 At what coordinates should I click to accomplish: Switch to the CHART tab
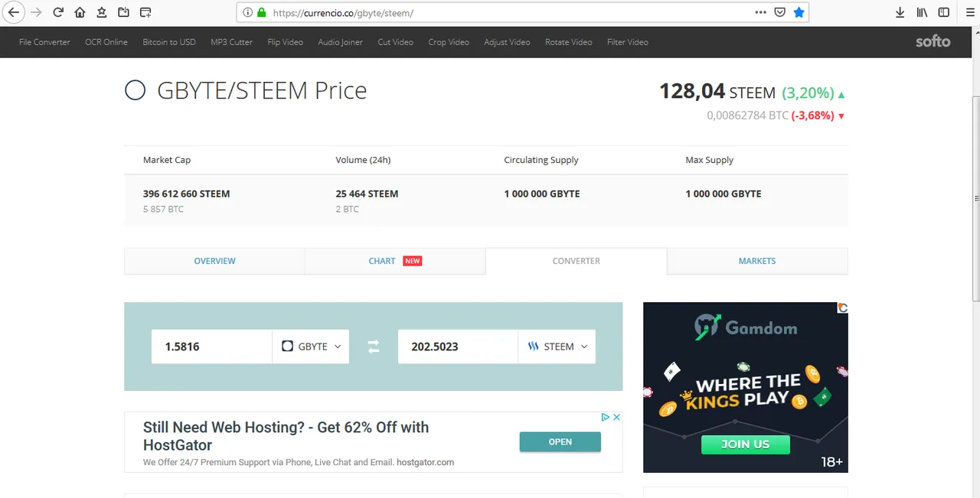coord(395,261)
